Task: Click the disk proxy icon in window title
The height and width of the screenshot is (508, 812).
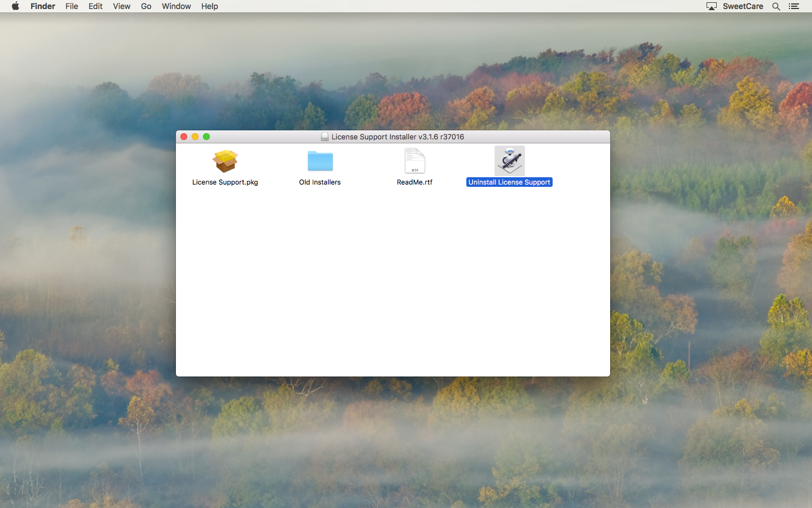Action: pos(325,137)
